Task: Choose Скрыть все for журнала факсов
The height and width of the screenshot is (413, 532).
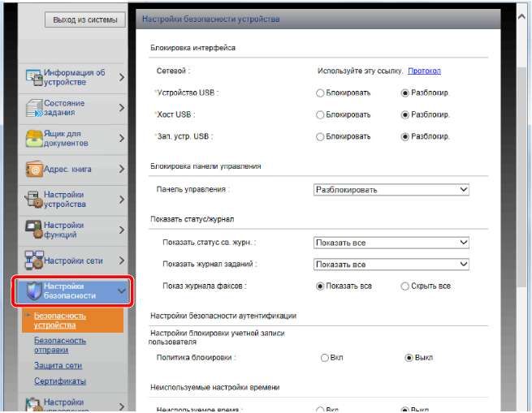Action: [405, 286]
